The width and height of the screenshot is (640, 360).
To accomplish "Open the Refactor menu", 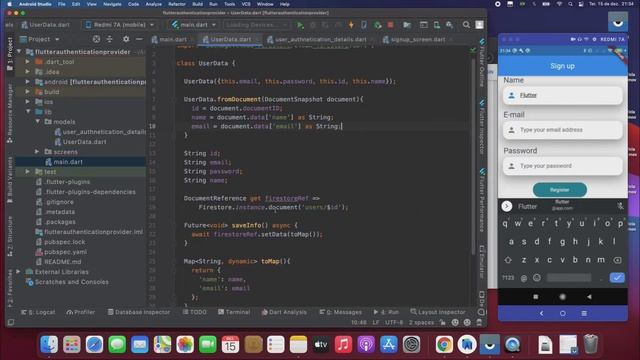I will pos(177,4).
